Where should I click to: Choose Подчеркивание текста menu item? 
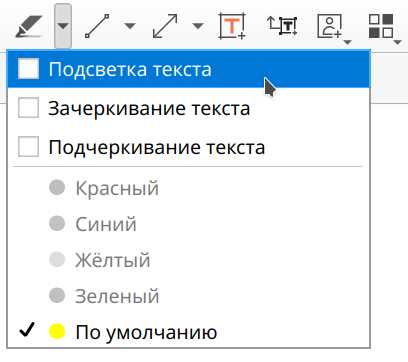tap(189, 147)
